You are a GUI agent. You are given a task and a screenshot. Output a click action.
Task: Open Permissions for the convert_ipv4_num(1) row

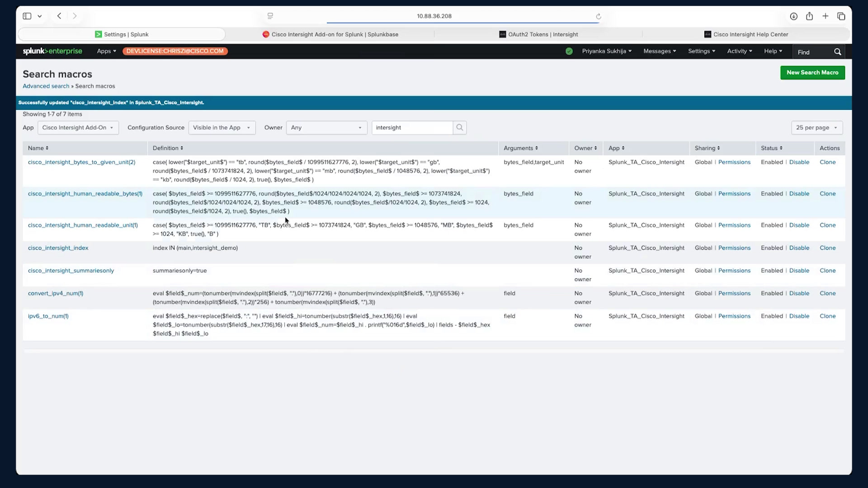click(734, 293)
